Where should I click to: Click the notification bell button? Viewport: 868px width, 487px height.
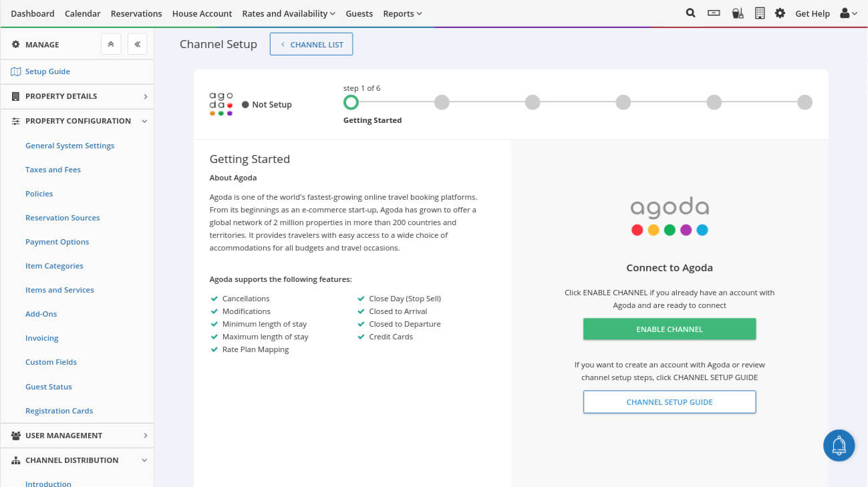839,446
